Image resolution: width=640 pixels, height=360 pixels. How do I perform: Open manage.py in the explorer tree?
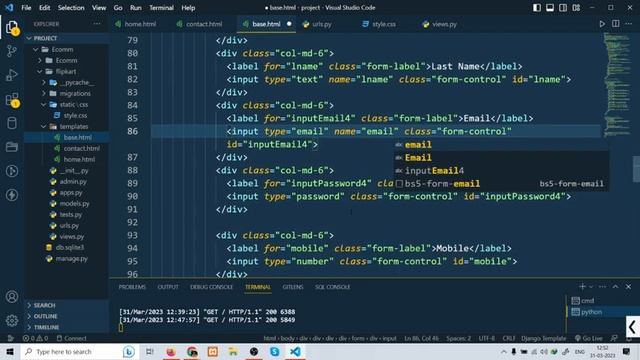point(72,258)
